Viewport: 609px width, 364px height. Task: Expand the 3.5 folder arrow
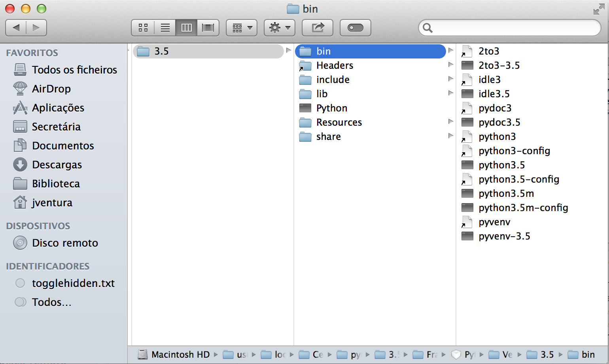288,51
